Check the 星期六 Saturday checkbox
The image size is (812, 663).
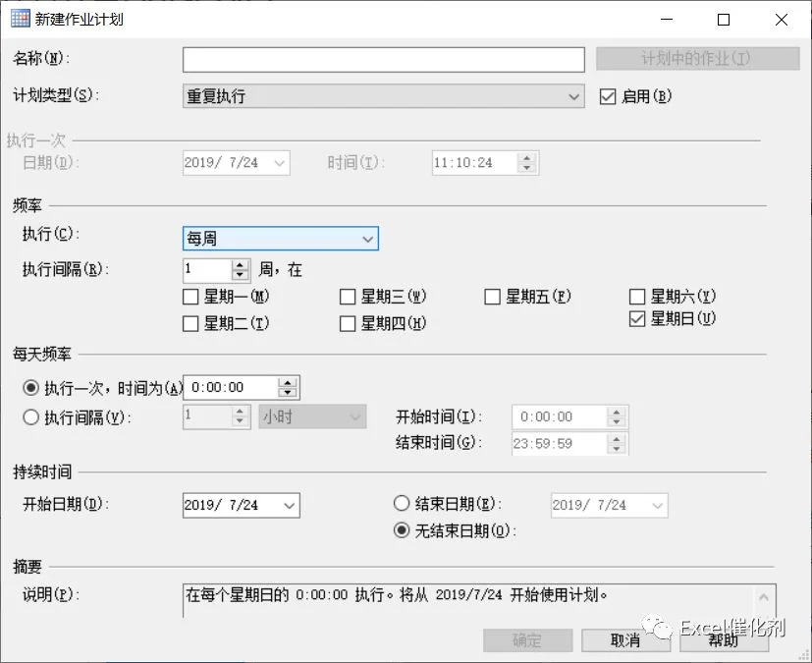click(637, 297)
